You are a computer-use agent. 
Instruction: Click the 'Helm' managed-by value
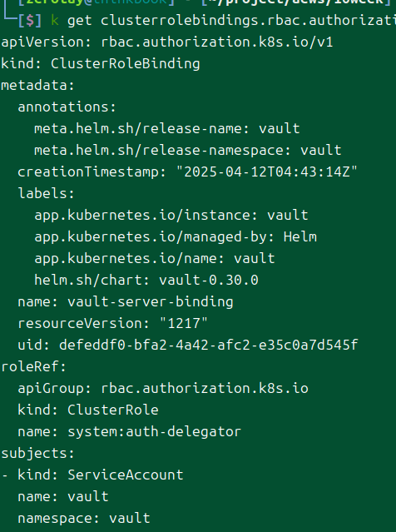point(300,236)
